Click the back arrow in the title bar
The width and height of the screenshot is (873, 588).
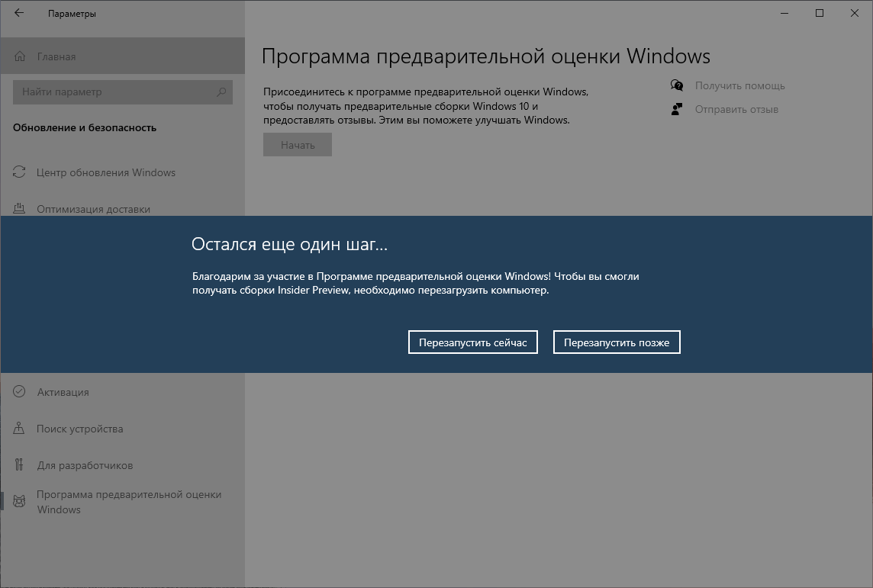coord(19,13)
